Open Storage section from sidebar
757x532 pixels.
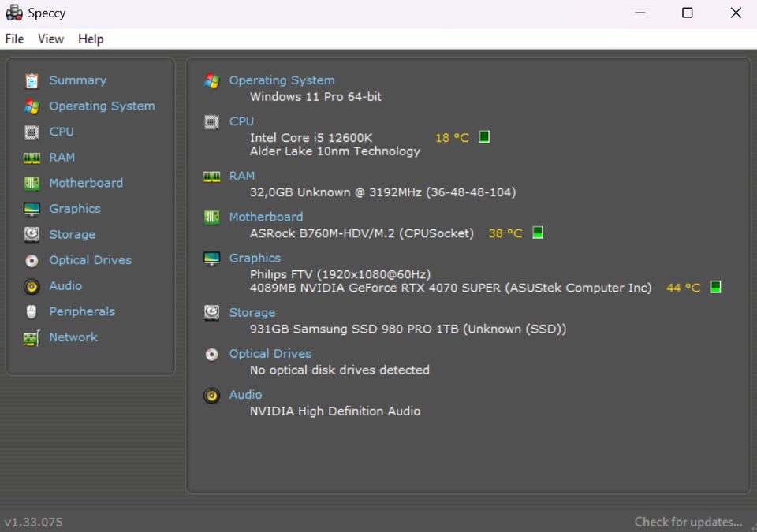tap(72, 234)
